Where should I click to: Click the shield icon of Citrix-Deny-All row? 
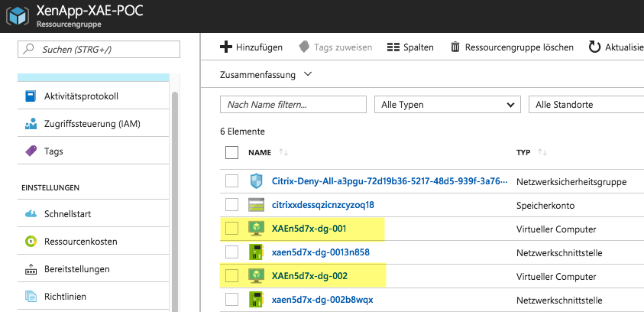256,181
